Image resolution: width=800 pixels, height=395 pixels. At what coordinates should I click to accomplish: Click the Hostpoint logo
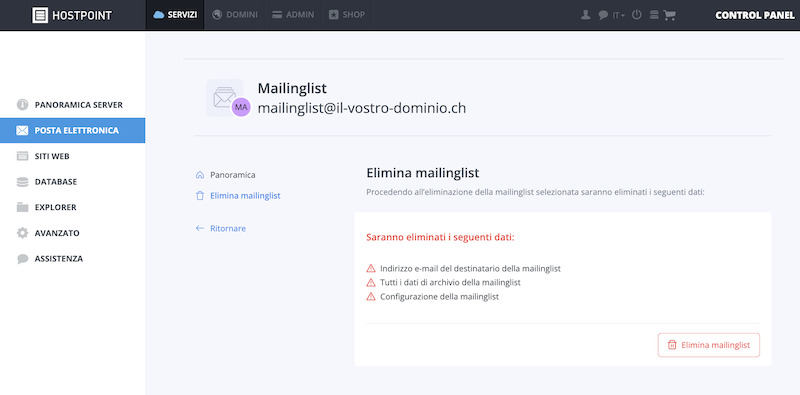tap(72, 15)
